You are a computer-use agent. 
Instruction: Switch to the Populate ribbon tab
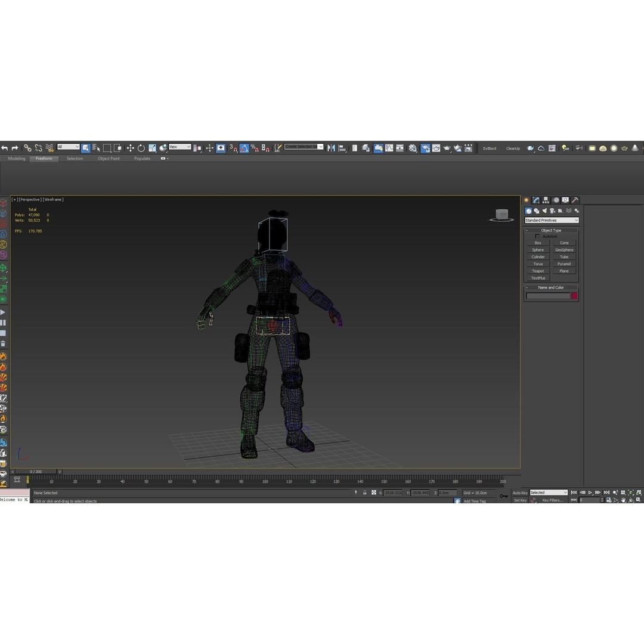pyautogui.click(x=142, y=159)
